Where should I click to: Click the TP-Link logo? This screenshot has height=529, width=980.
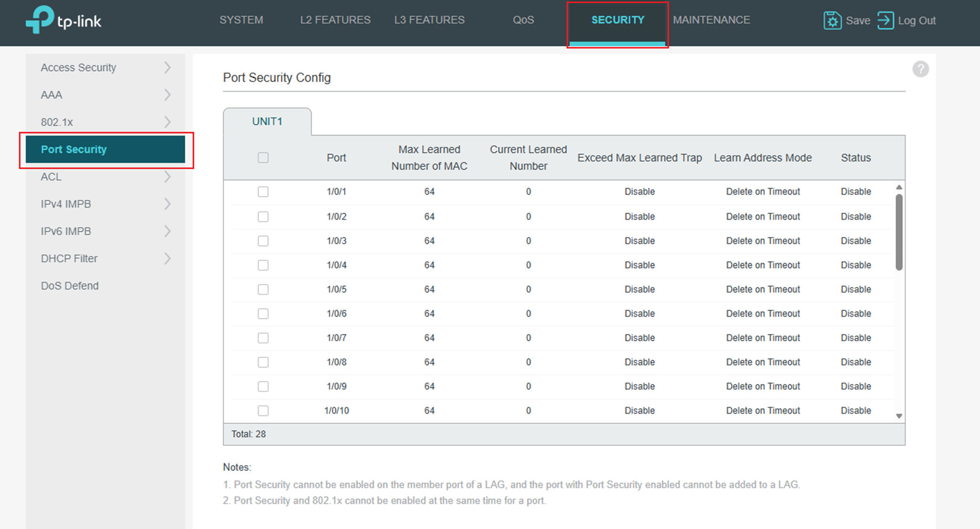point(63,19)
